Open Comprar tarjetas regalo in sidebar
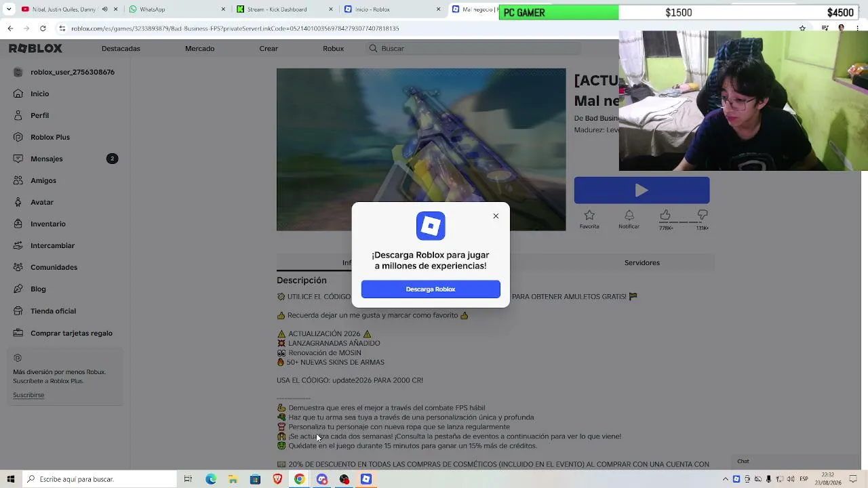The image size is (868, 488). (64, 333)
